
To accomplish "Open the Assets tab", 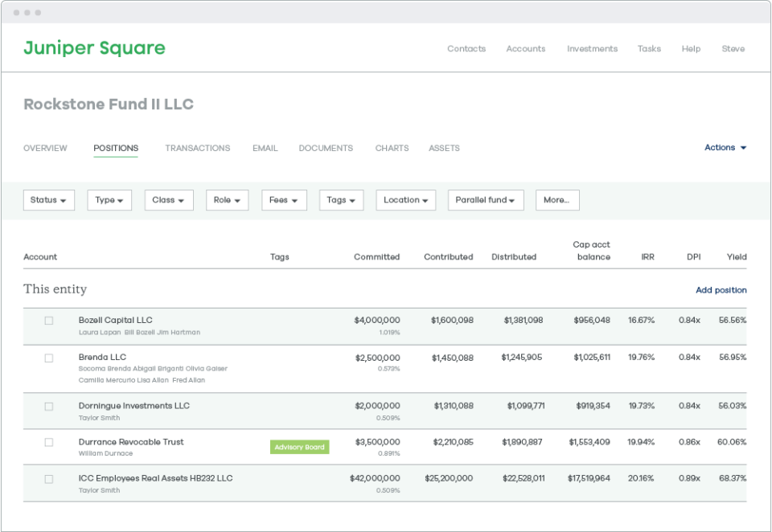I will click(444, 148).
